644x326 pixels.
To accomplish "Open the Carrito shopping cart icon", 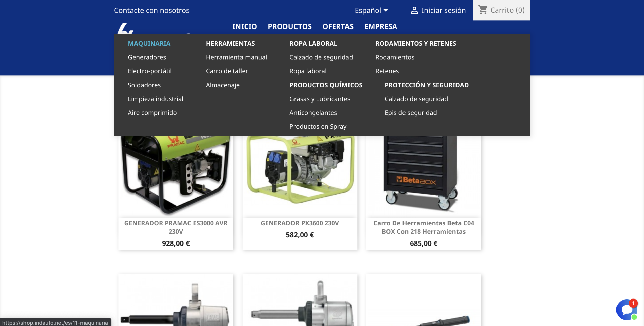I will 483,10.
